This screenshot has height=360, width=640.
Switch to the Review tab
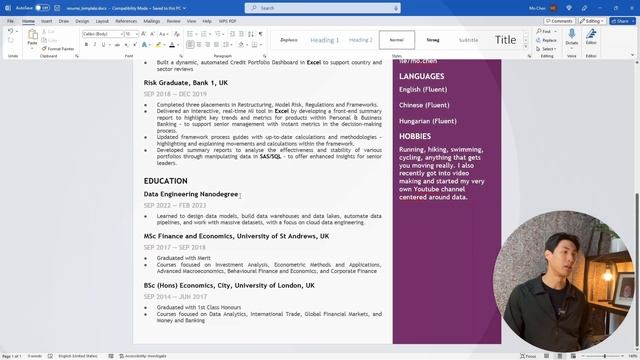pyautogui.click(x=173, y=21)
